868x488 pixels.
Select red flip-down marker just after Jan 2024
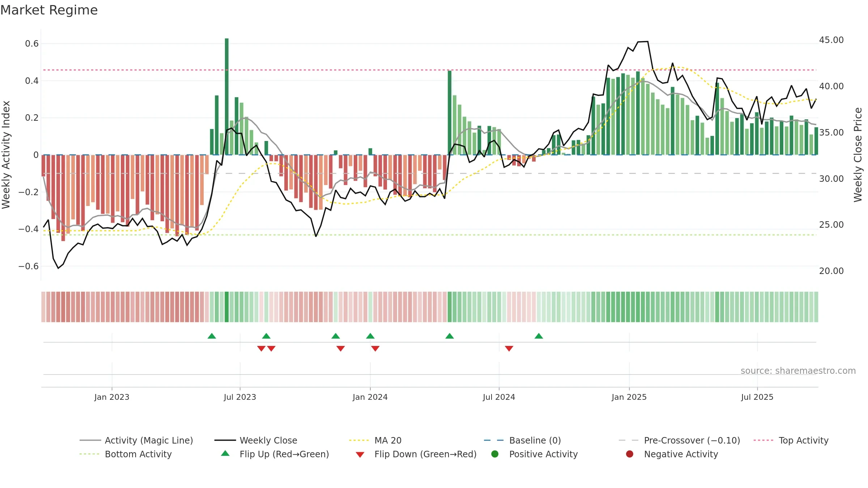click(375, 348)
